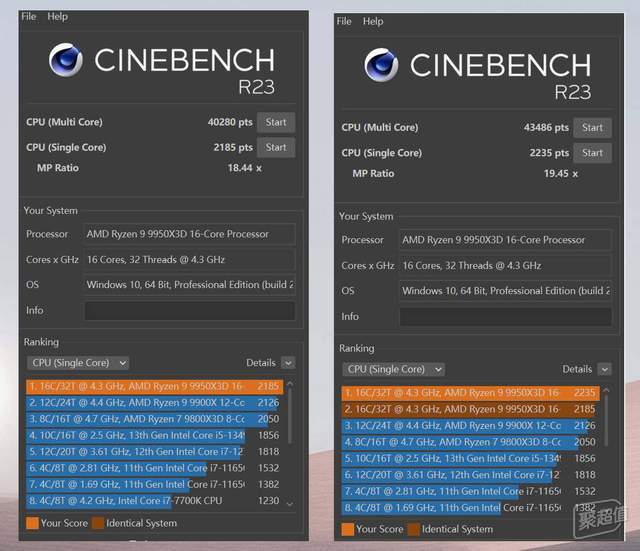The width and height of the screenshot is (640, 551).
Task: Click 43486 pts multi core score
Action: 546,128
